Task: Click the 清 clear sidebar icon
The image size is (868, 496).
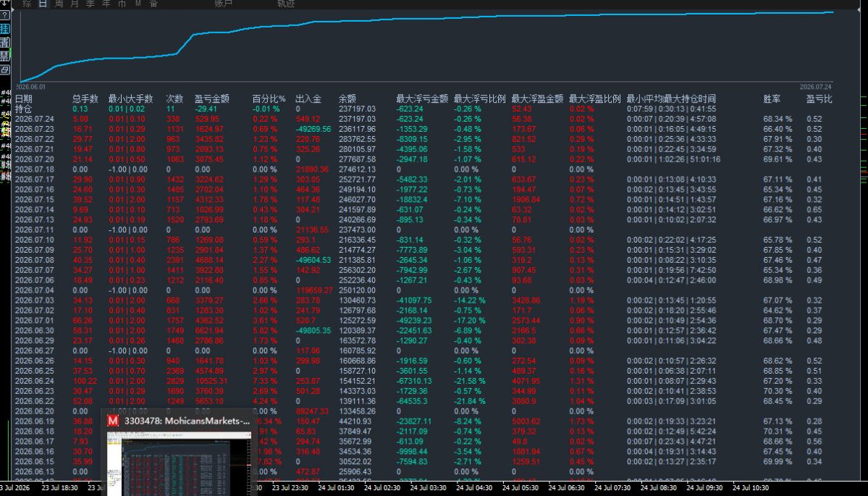Action: pyautogui.click(x=5, y=42)
